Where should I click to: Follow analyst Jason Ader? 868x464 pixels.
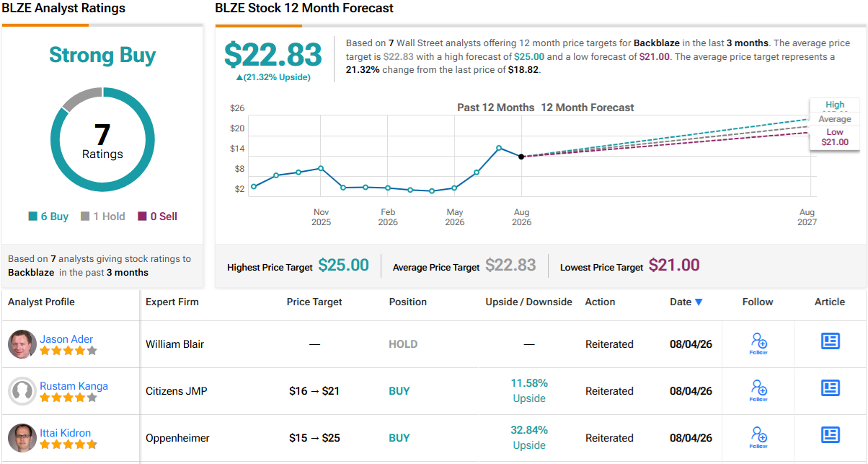coord(758,343)
